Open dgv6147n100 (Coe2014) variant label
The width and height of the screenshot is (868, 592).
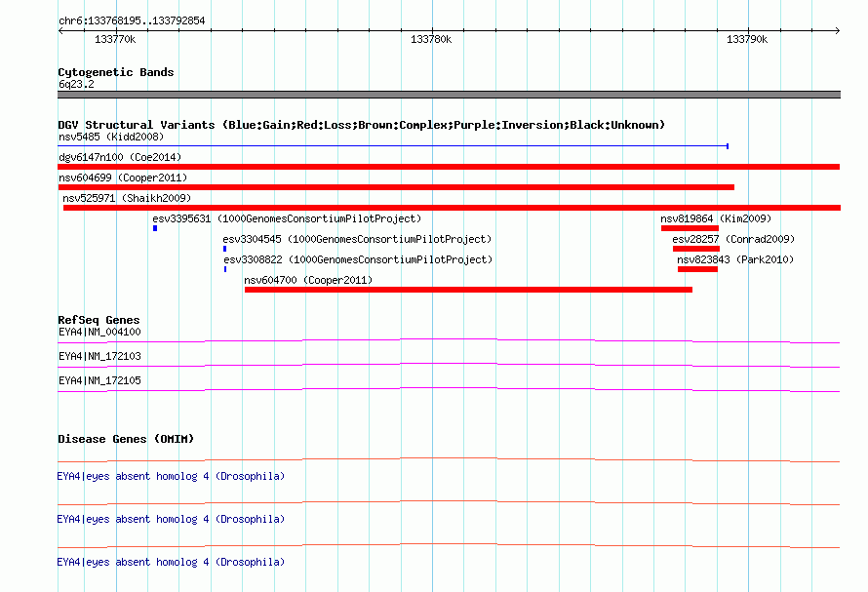click(x=120, y=157)
